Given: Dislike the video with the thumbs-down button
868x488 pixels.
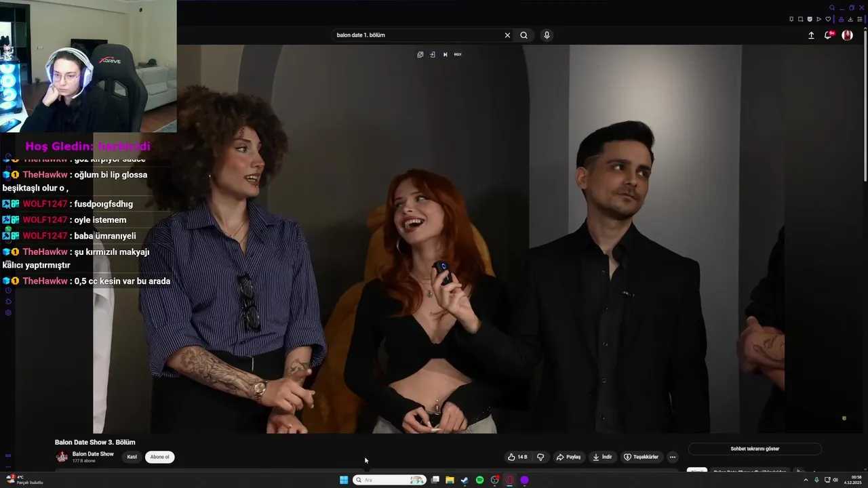Looking at the screenshot, I should click(540, 457).
